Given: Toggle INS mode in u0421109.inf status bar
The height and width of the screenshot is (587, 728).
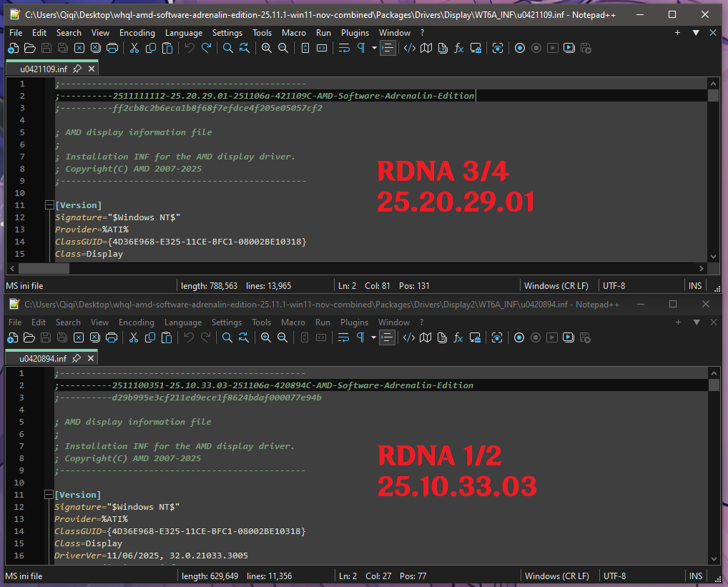Looking at the screenshot, I should (x=695, y=286).
